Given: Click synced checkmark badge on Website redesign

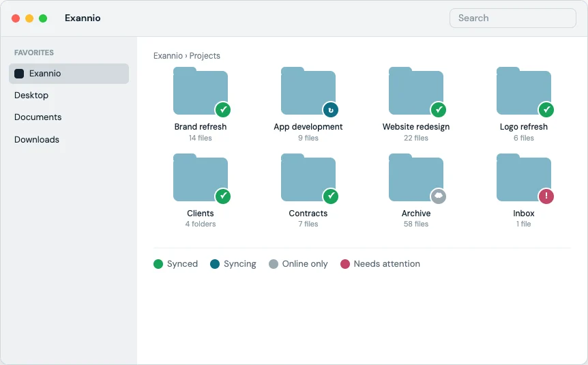Looking at the screenshot, I should click(439, 110).
